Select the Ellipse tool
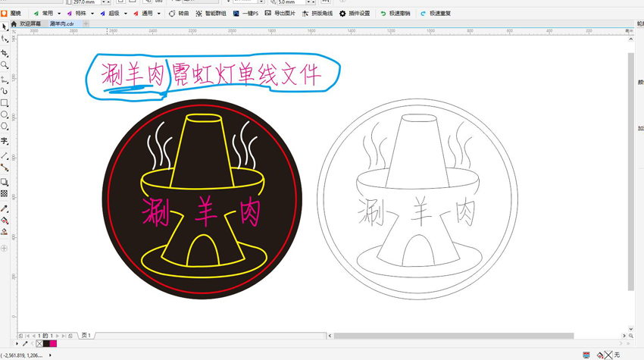This screenshot has width=644, height=360. tap(4, 114)
